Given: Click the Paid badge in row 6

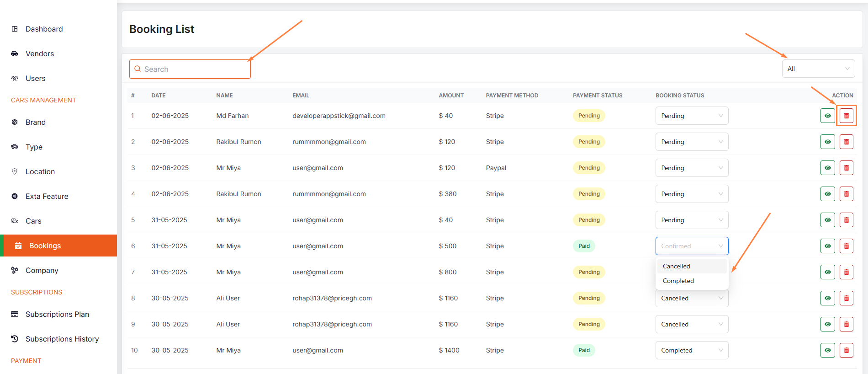Looking at the screenshot, I should (584, 246).
